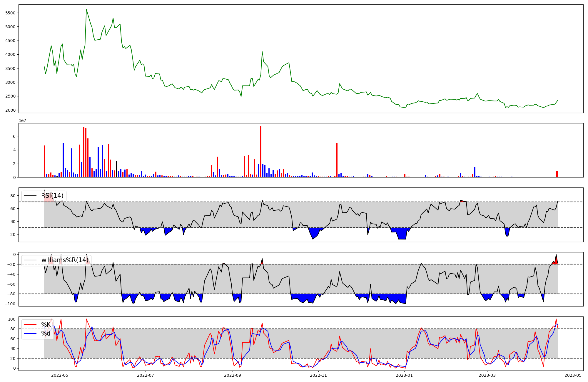Select the %d legend entry

tap(46, 334)
